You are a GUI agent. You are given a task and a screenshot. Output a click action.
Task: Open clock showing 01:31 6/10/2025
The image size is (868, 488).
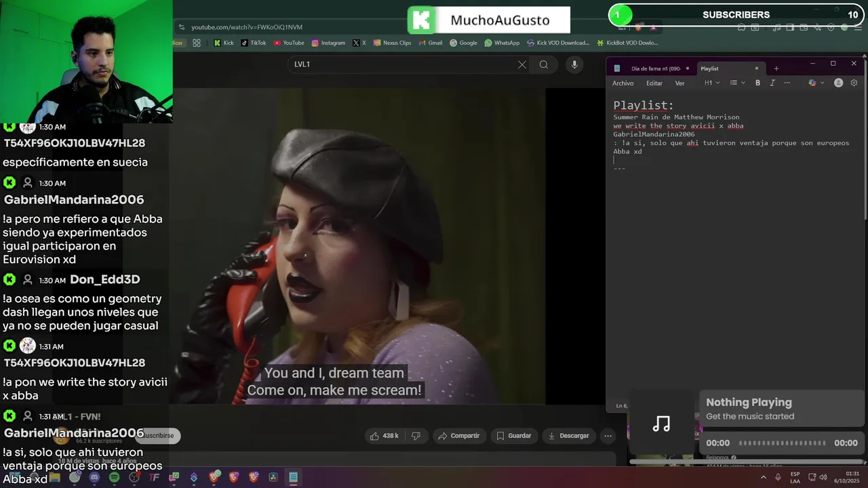[x=847, y=478]
